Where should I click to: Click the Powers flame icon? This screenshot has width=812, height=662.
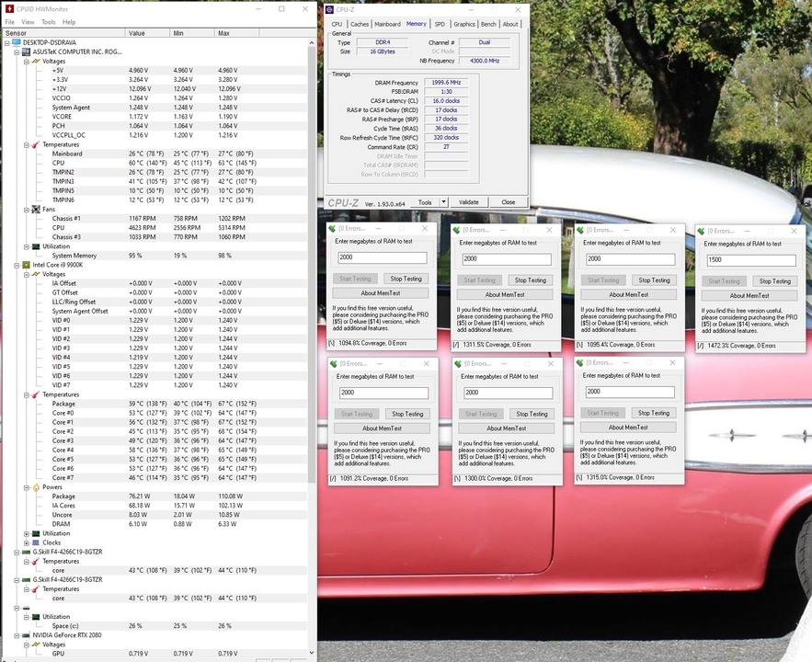(x=36, y=487)
